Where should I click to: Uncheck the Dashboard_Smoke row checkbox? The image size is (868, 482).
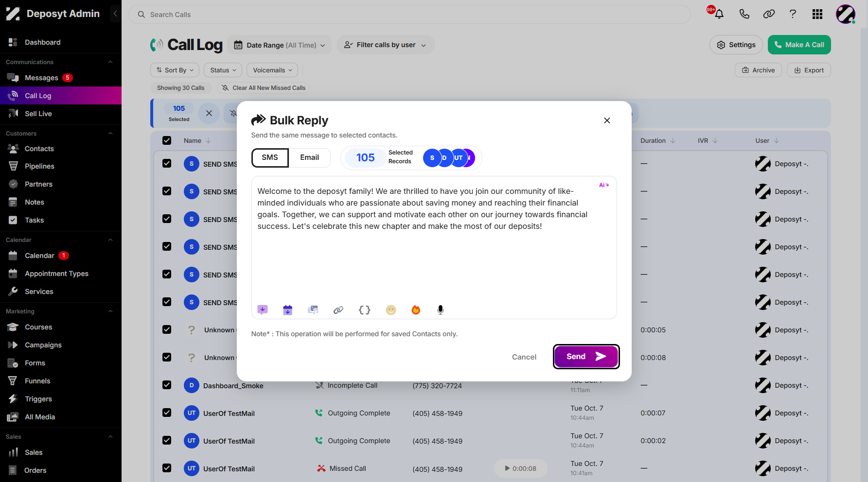click(167, 385)
